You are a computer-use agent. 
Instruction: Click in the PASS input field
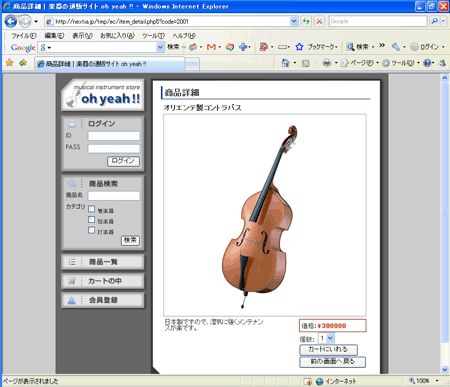[114, 148]
